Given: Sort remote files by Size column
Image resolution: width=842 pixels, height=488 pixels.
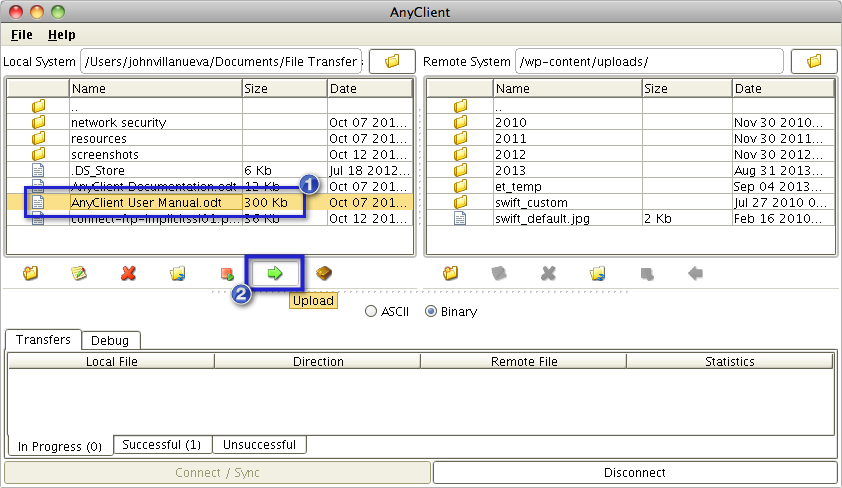Looking at the screenshot, I should (687, 89).
